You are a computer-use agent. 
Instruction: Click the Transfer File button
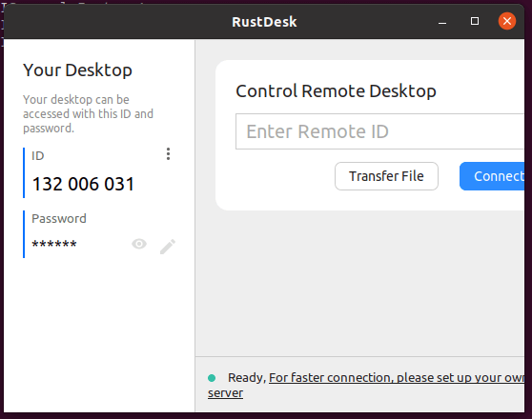pyautogui.click(x=386, y=176)
